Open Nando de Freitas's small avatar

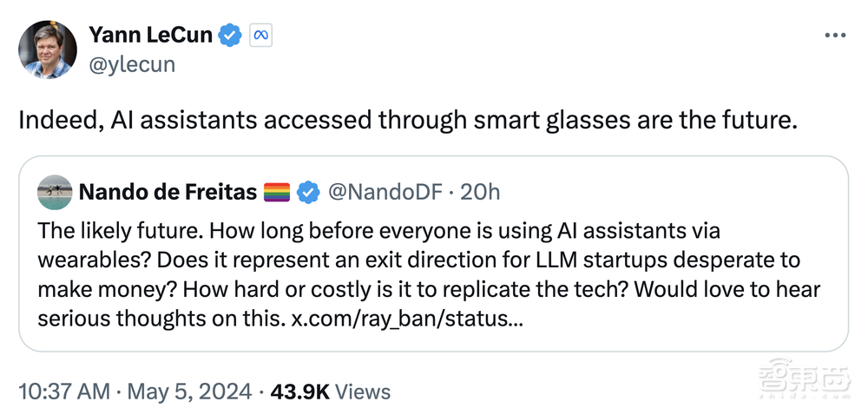click(55, 192)
